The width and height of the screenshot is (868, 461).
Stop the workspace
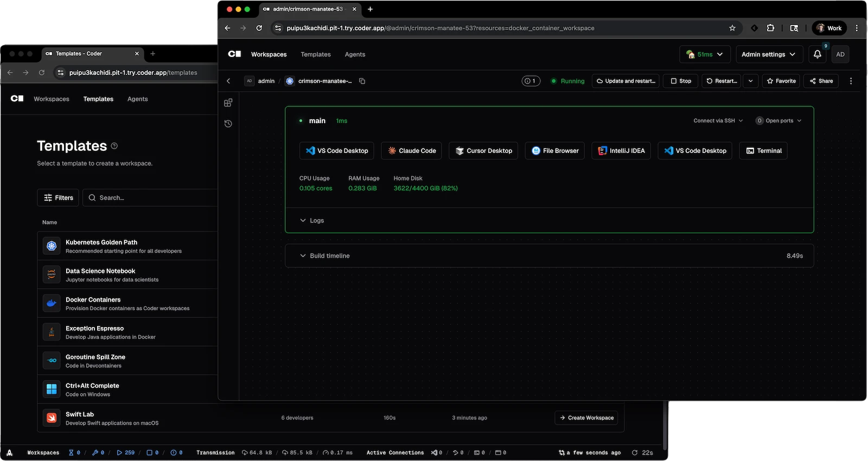tap(681, 81)
